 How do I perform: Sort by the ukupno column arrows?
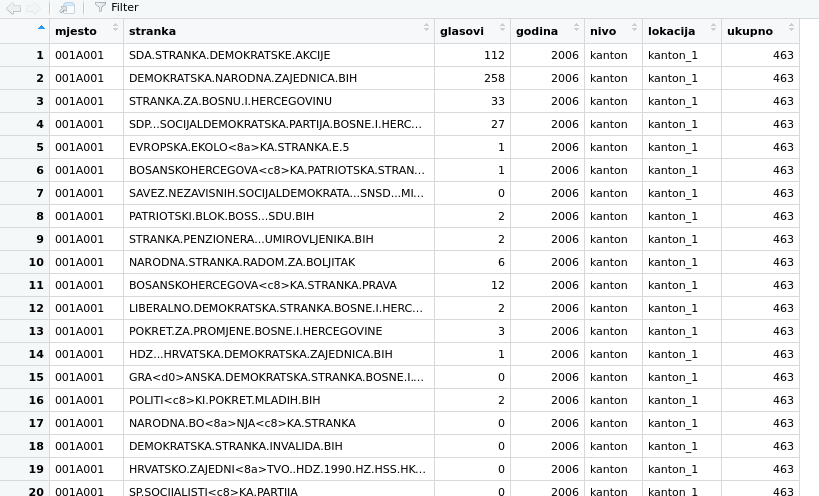pyautogui.click(x=791, y=28)
